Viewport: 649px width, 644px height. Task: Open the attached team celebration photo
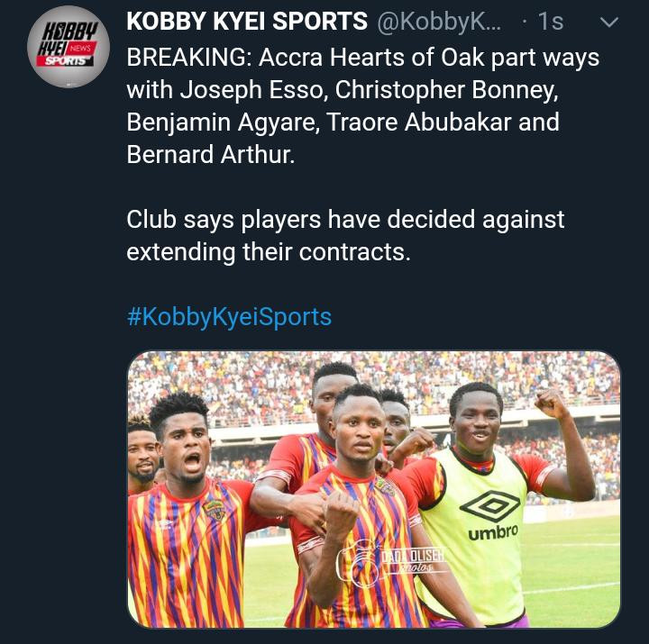pos(374,489)
